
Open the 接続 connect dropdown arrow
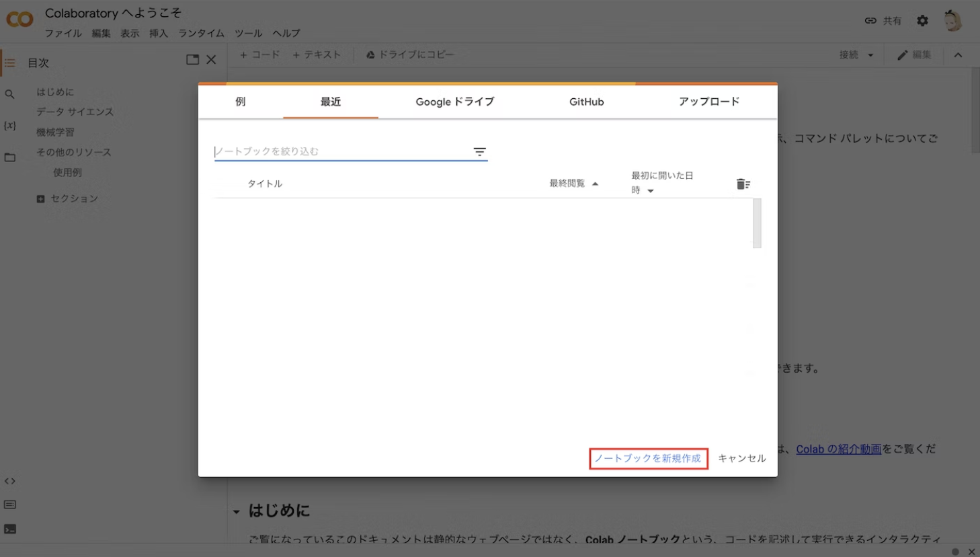[872, 54]
